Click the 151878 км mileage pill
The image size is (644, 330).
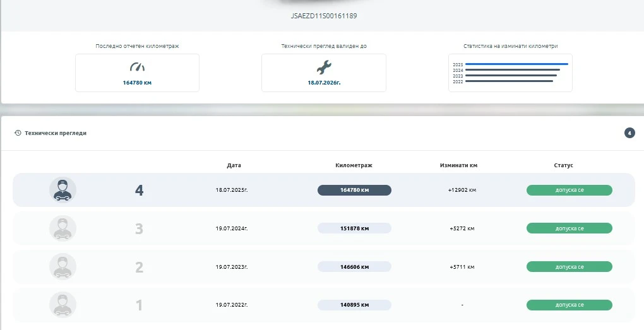click(x=354, y=228)
